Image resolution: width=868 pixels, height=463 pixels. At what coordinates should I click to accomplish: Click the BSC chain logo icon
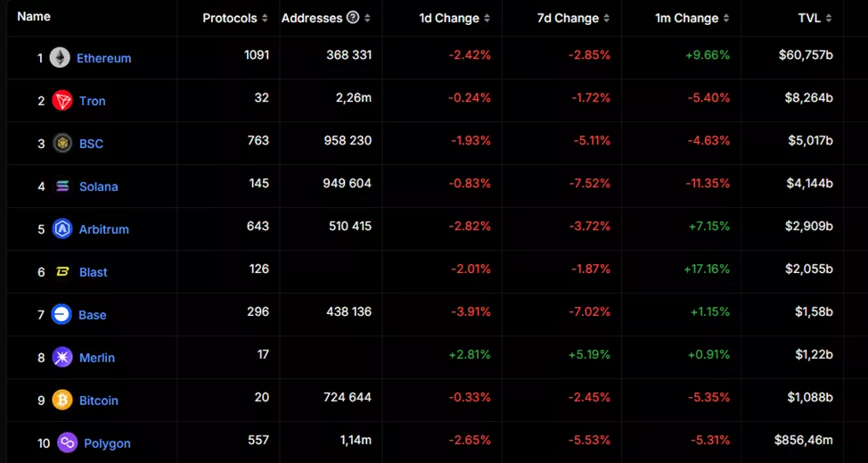62,144
